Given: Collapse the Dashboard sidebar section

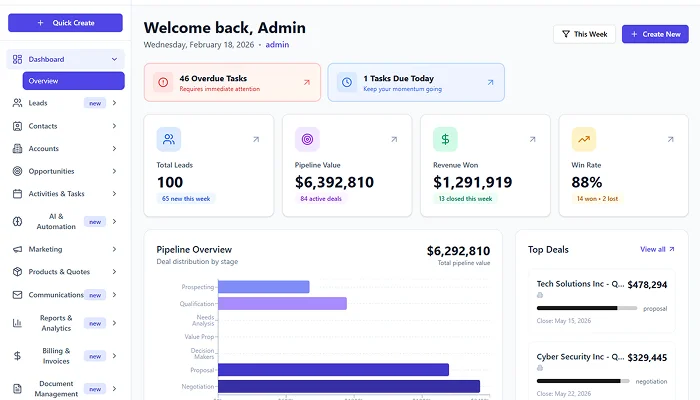Looking at the screenshot, I should [x=114, y=60].
